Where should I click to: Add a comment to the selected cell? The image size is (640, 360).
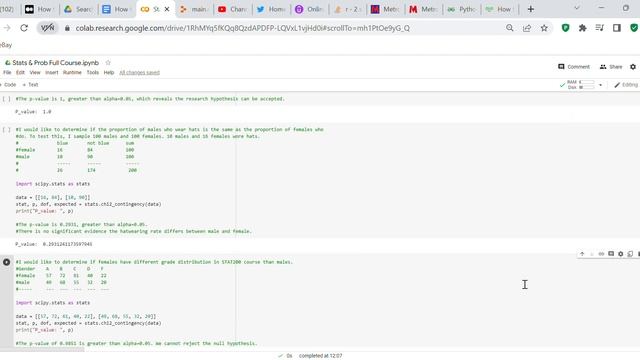(x=611, y=254)
